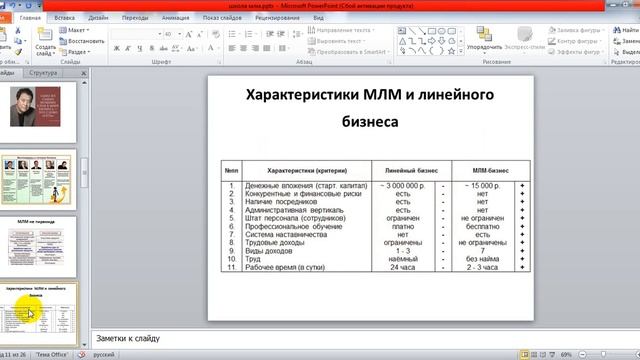Switch to the Структура outline pane tab
The width and height of the screenshot is (640, 360).
coord(43,73)
